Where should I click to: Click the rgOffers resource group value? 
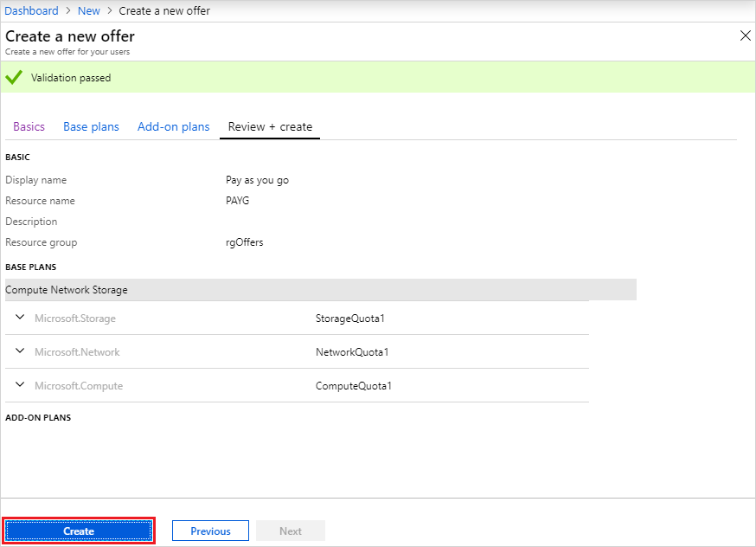coord(244,241)
